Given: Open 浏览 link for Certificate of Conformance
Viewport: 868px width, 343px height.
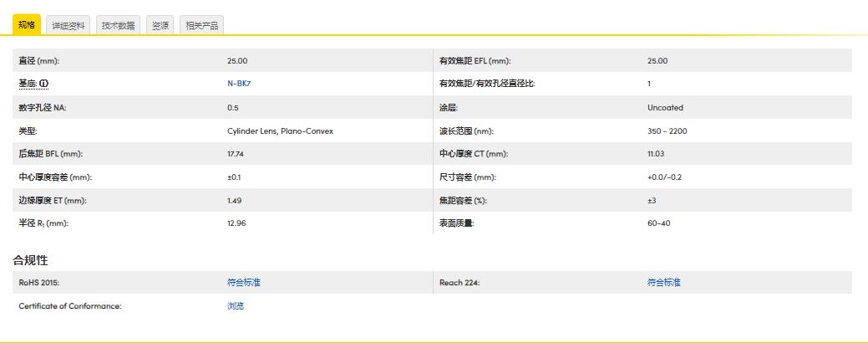Looking at the screenshot, I should [x=236, y=306].
